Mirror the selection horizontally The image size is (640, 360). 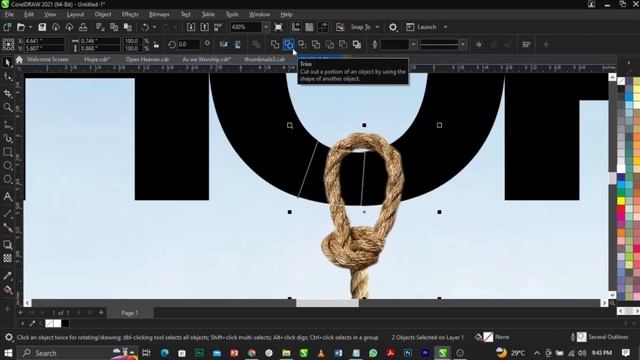(x=224, y=44)
